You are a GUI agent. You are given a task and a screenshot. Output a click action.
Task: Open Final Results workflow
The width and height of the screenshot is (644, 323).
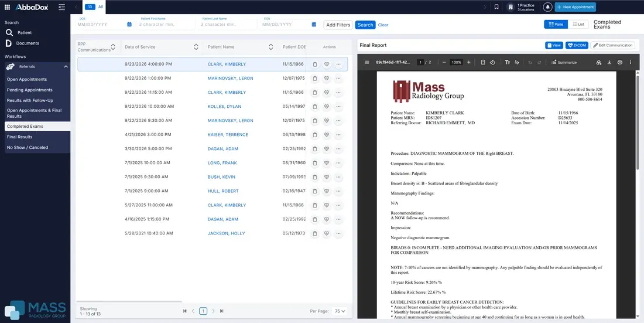pyautogui.click(x=20, y=137)
